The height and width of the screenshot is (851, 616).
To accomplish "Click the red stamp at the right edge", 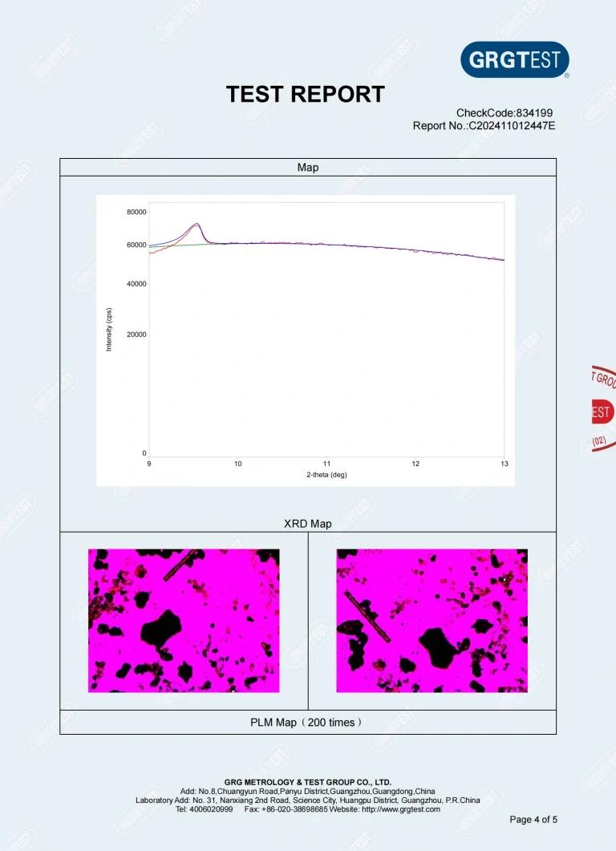I will (603, 410).
